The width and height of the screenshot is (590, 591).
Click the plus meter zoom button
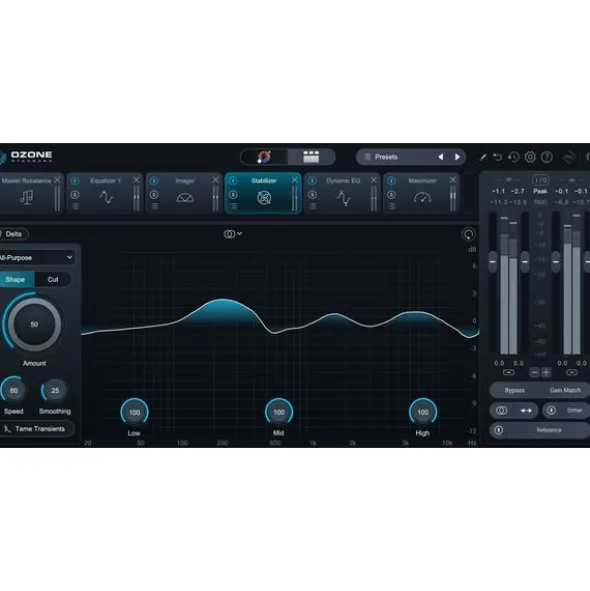[x=546, y=372]
